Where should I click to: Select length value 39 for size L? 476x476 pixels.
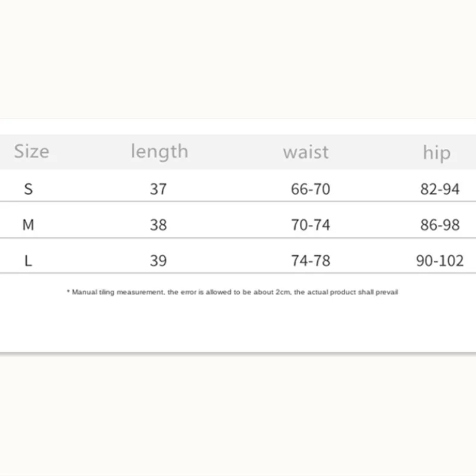tap(158, 261)
